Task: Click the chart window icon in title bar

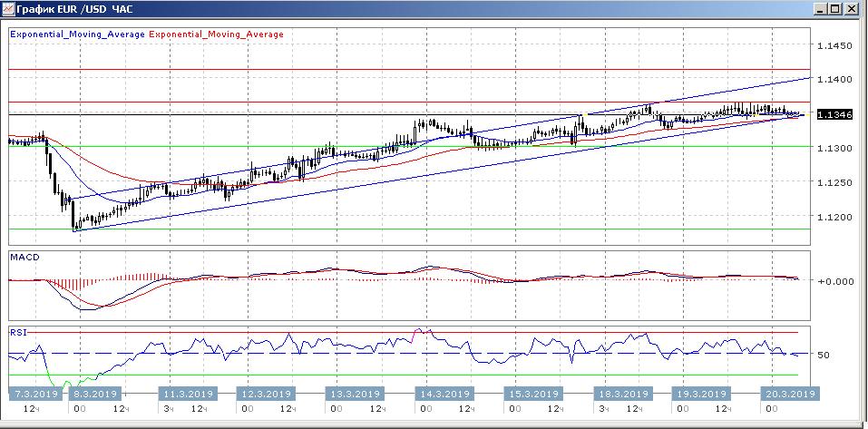Action: 8,8
